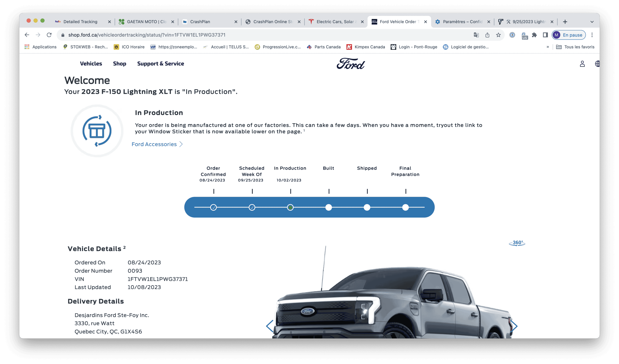Screen dimensions: 619x364
Task: Click the Vehicles menu item
Action: pos(91,64)
